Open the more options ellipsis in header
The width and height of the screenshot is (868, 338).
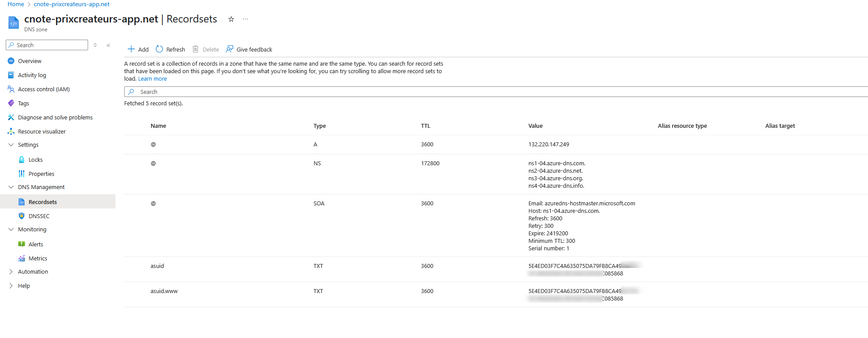pos(245,19)
